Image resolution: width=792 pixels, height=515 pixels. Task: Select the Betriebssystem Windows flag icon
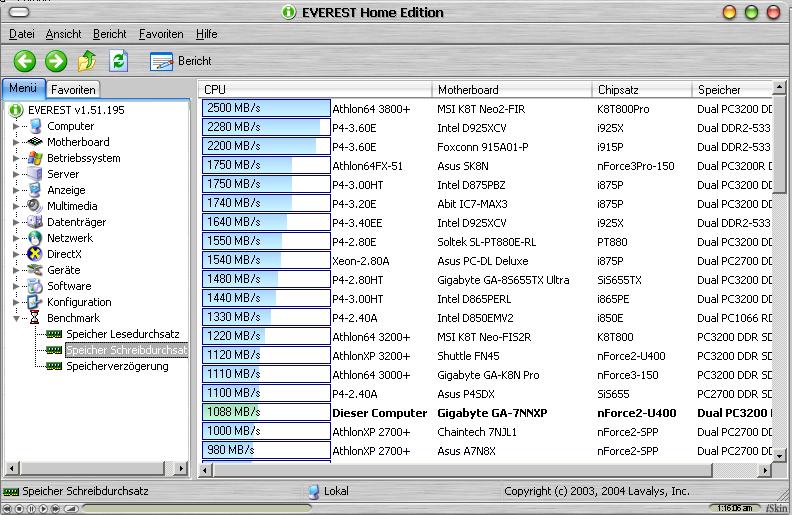click(x=35, y=158)
